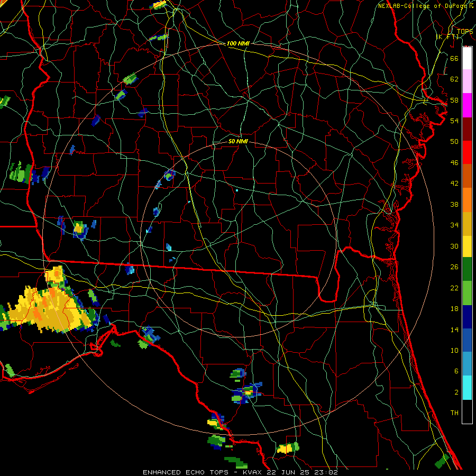476x476 pixels.
Task: Select the gold swatch on the tops scale
Action: [467, 224]
